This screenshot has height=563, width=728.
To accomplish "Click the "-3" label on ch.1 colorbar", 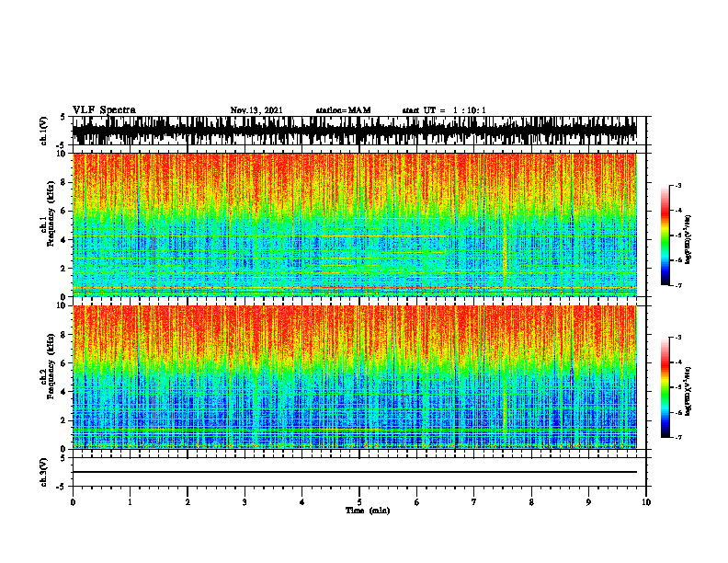I will 678,185.
